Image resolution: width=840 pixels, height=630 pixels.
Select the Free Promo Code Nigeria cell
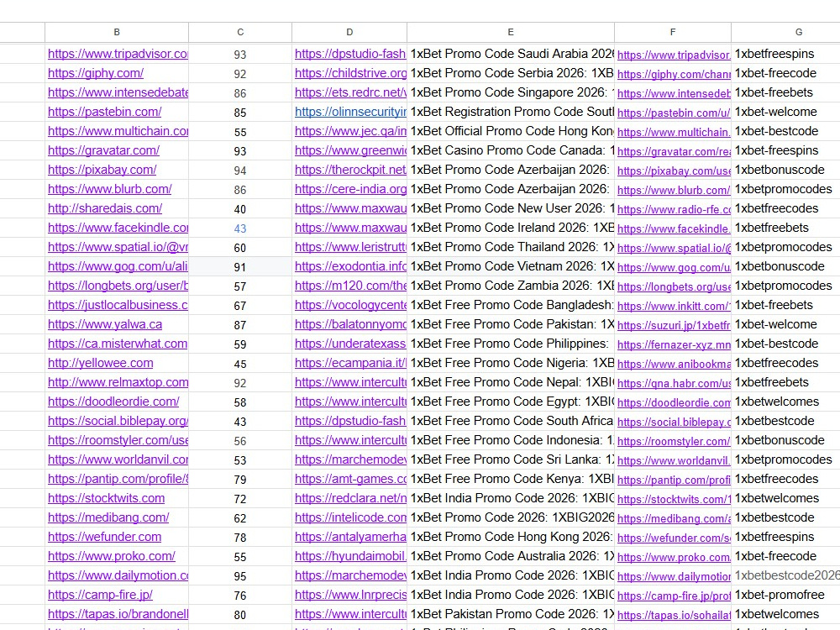coord(511,363)
